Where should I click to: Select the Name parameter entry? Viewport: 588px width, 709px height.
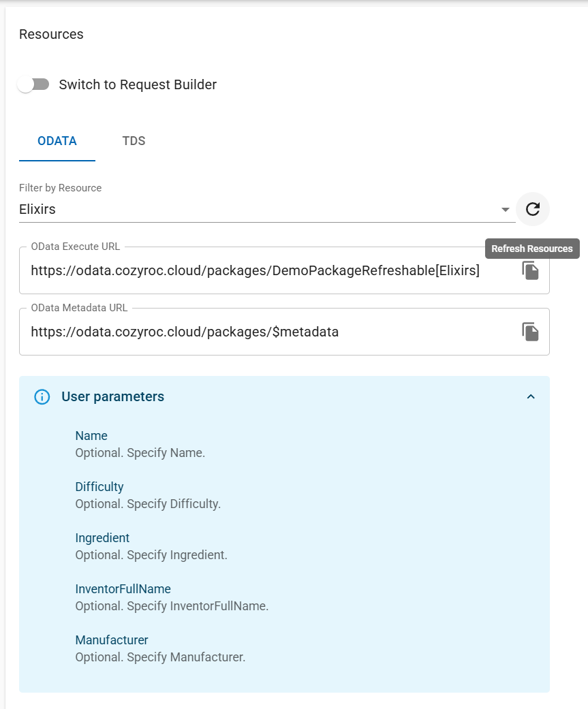(91, 436)
